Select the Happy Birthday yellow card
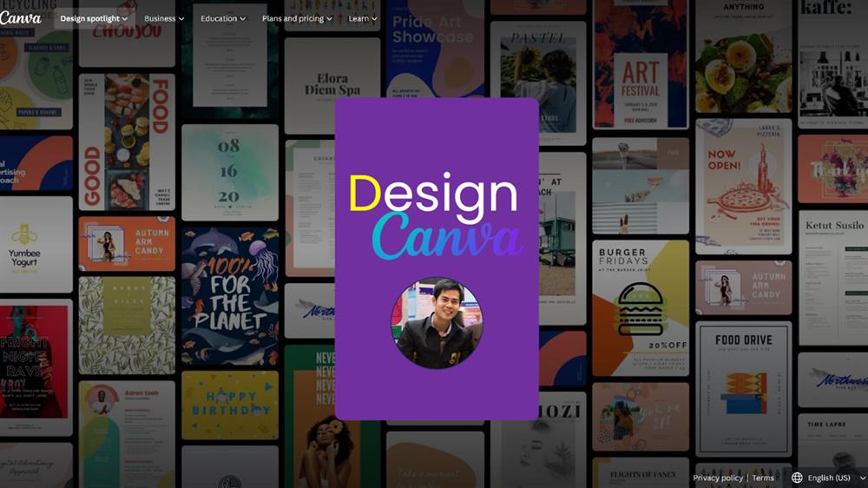This screenshot has height=488, width=868. [x=230, y=405]
